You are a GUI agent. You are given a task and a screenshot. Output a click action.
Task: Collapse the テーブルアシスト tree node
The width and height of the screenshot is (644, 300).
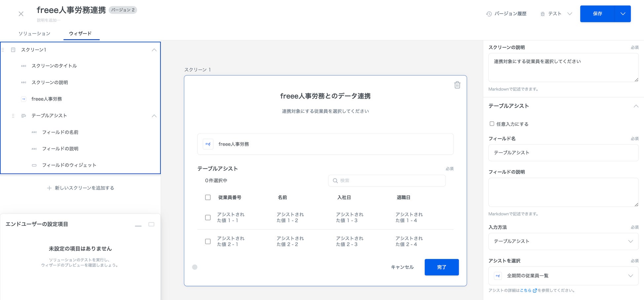coord(154,116)
